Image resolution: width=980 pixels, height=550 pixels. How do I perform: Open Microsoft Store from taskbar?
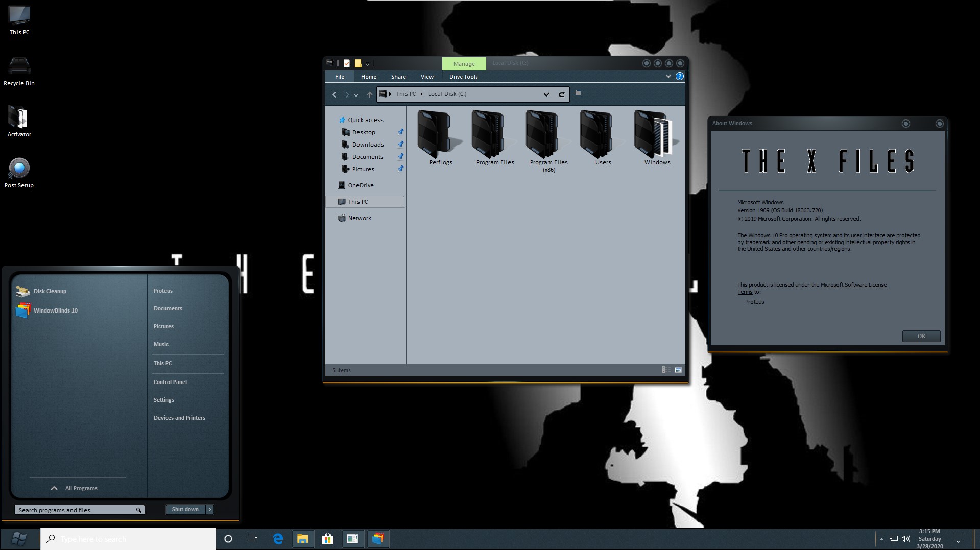tap(327, 539)
